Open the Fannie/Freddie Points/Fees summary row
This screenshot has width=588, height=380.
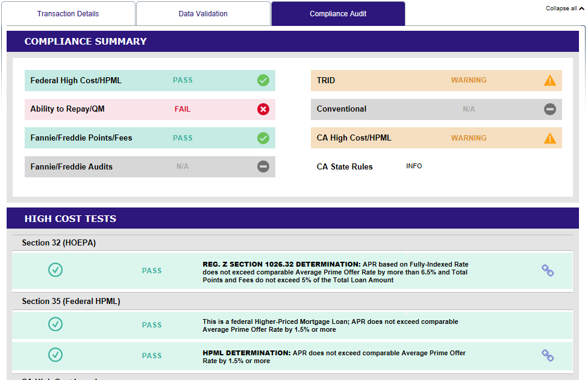(150, 138)
